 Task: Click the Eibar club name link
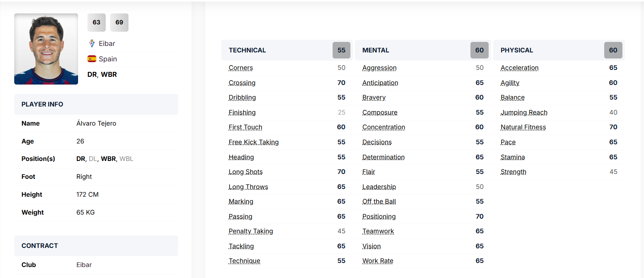coord(107,43)
